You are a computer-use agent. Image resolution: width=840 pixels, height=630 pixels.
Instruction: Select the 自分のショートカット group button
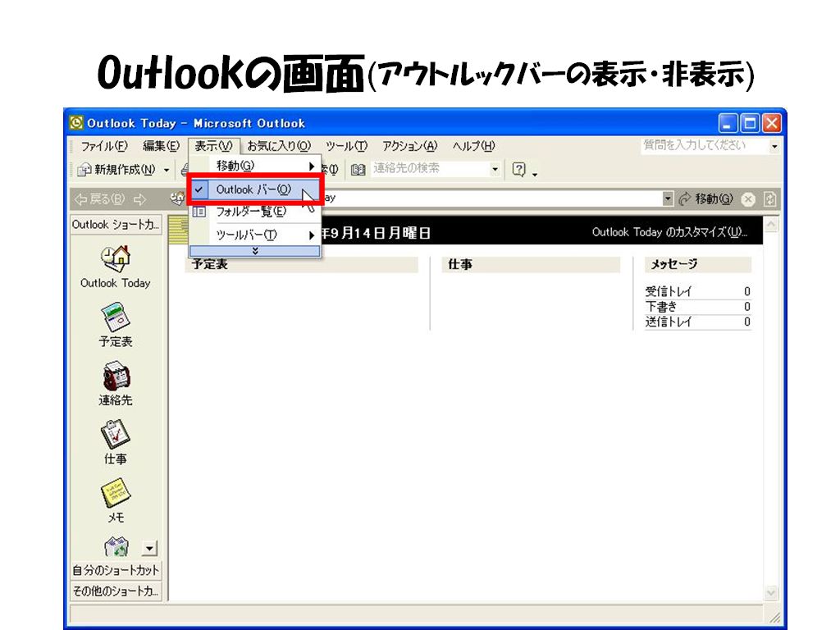116,570
